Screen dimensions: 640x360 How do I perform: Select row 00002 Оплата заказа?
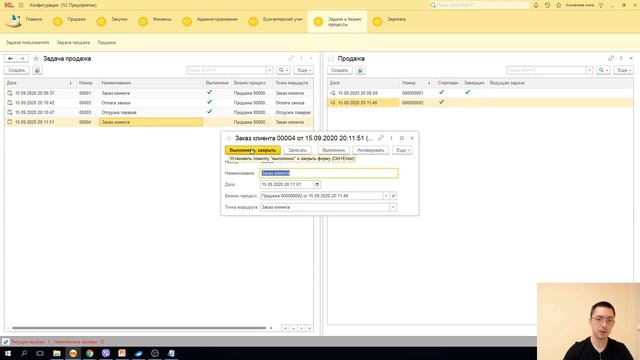159,102
